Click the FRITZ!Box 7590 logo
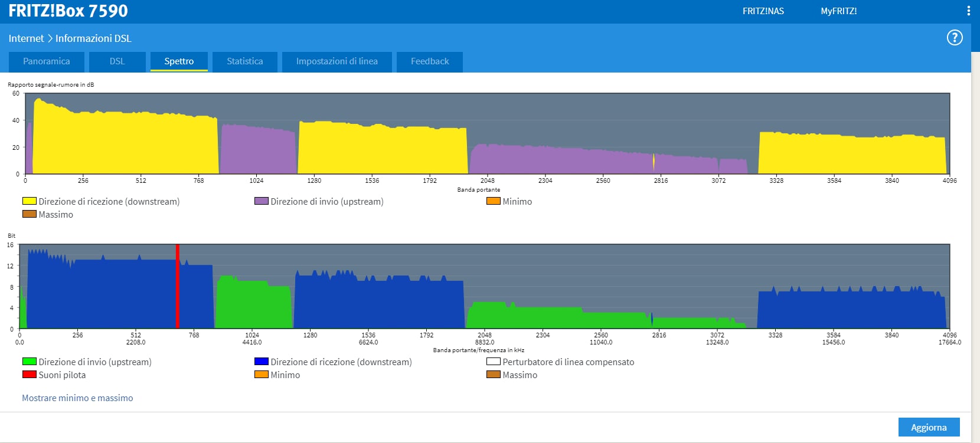This screenshot has height=443, width=980. 68,11
